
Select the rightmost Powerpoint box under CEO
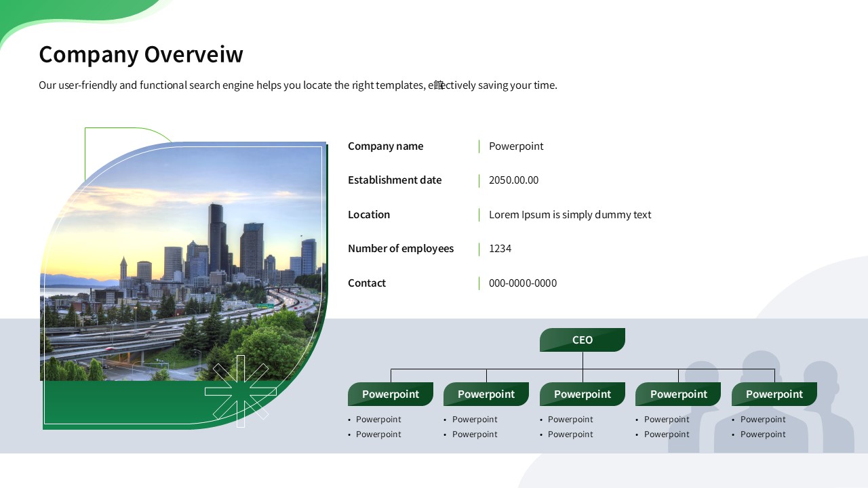774,394
